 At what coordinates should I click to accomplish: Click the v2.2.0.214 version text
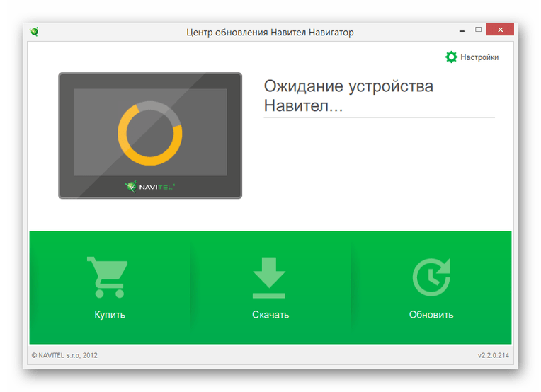coord(493,355)
